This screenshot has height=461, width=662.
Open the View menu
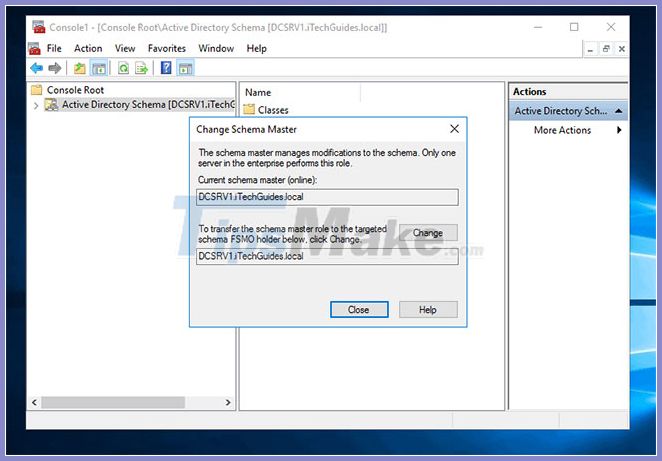coord(125,49)
